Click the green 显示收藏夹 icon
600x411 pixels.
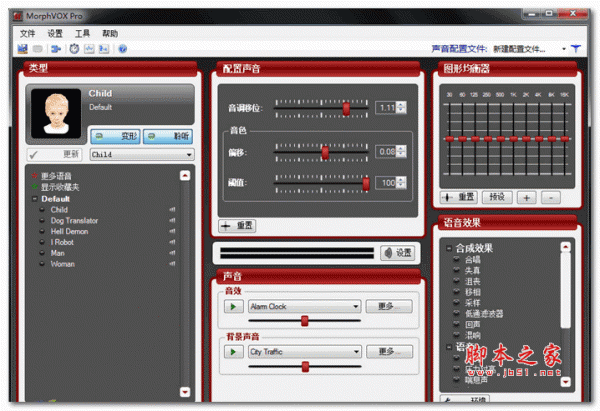coord(35,187)
